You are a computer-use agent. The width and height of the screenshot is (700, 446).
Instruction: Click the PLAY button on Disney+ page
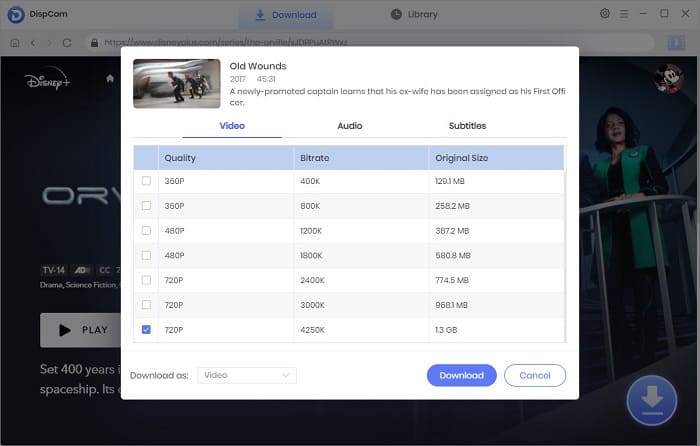pyautogui.click(x=80, y=330)
